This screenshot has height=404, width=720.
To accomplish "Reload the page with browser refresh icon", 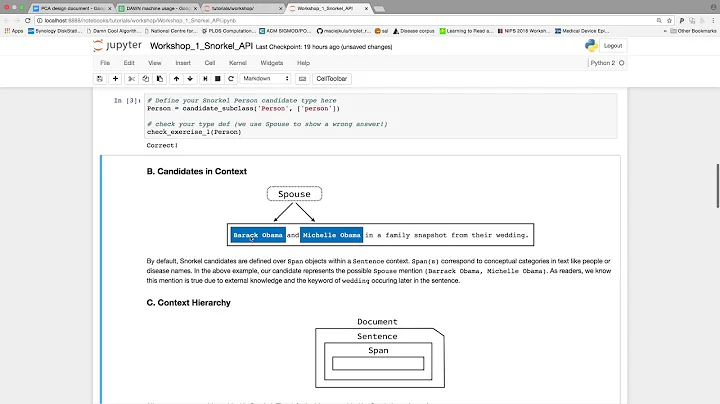I will pyautogui.click(x=28, y=21).
